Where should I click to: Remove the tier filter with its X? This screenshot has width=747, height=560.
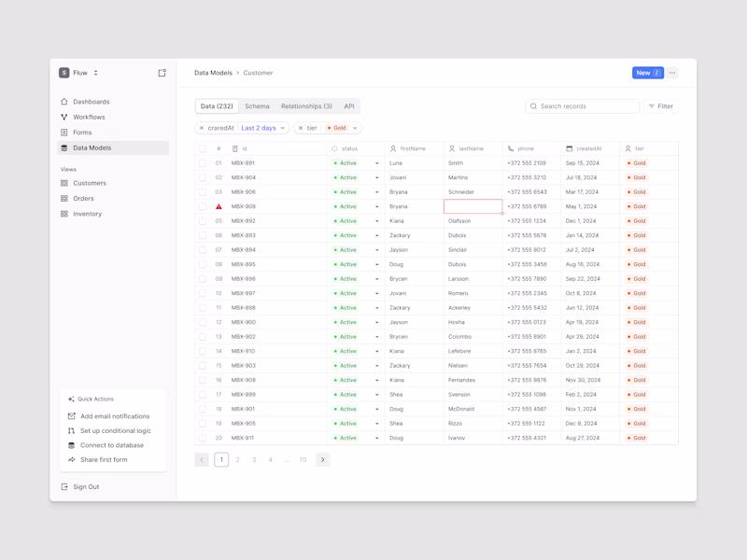301,128
